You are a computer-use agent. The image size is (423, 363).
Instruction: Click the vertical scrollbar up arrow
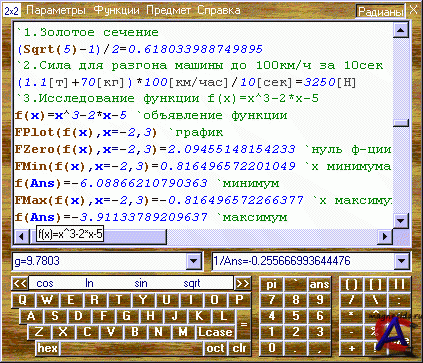pos(400,30)
